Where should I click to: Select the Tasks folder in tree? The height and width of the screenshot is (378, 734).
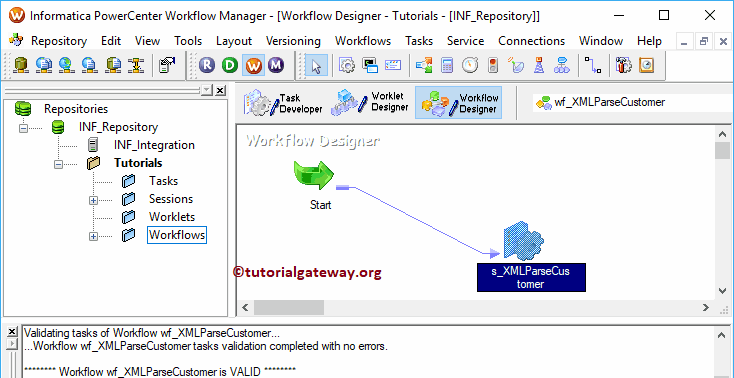(163, 181)
